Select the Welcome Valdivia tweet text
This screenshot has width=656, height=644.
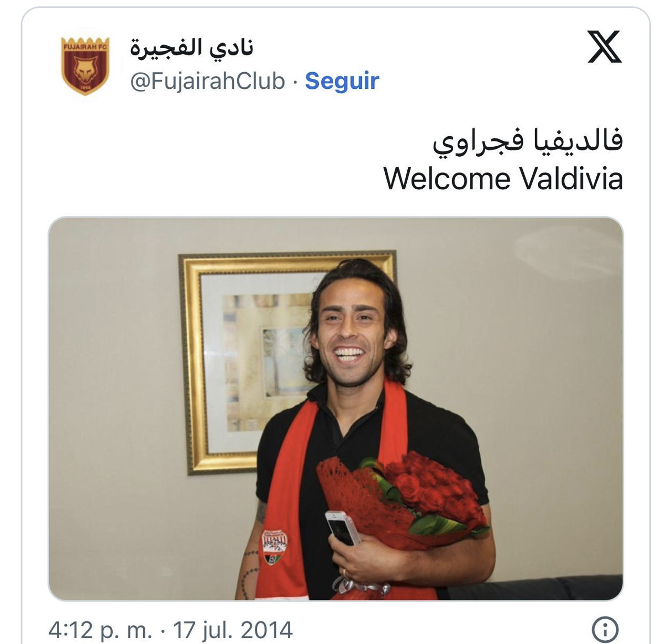pyautogui.click(x=503, y=179)
